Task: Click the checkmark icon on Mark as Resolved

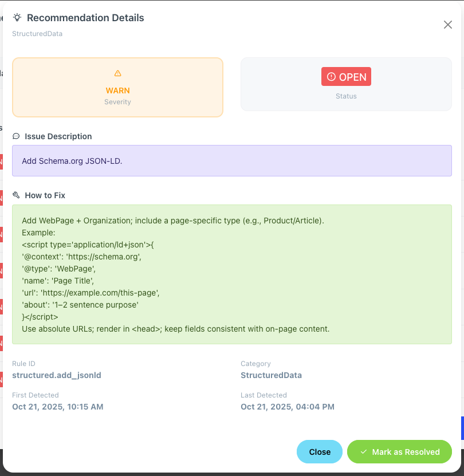Action: [x=363, y=452]
